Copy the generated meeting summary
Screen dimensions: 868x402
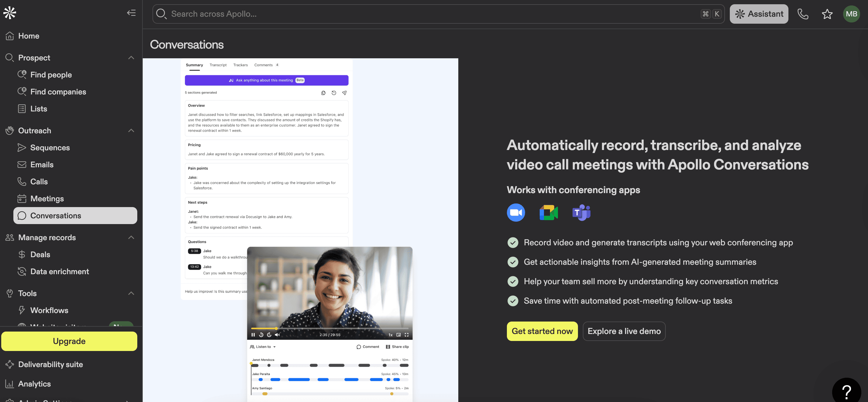click(x=323, y=93)
